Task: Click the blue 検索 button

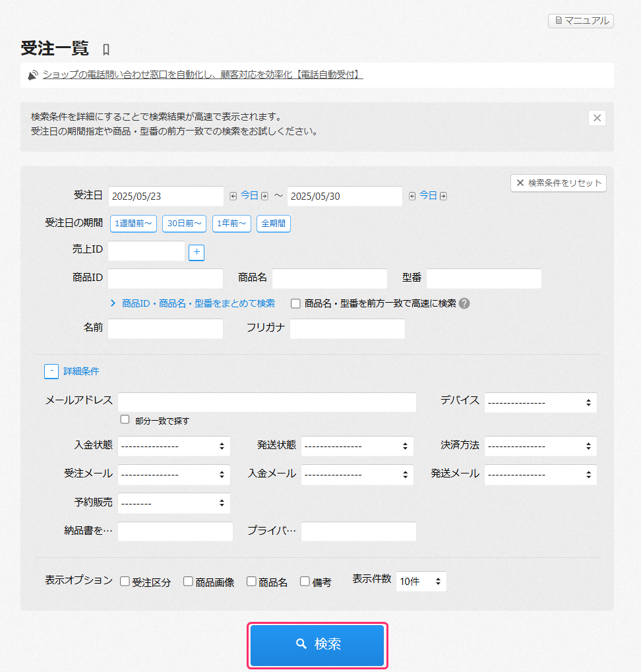Action: 317,644
